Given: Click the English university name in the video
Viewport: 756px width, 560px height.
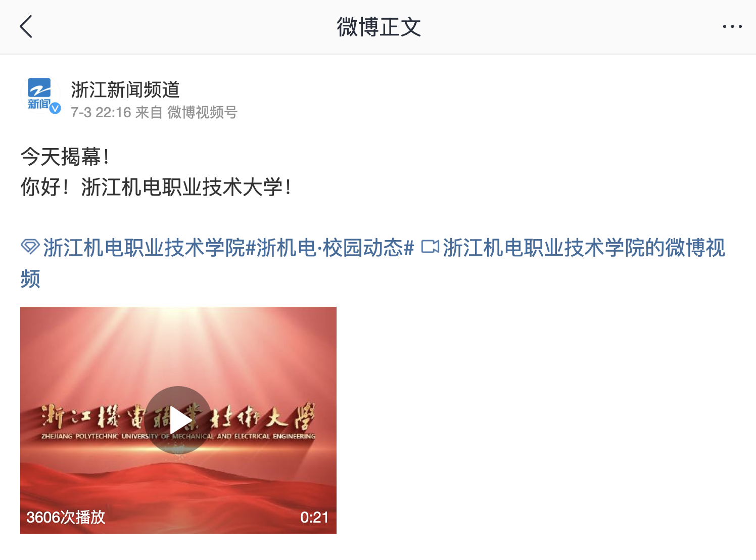Looking at the screenshot, I should click(x=178, y=436).
